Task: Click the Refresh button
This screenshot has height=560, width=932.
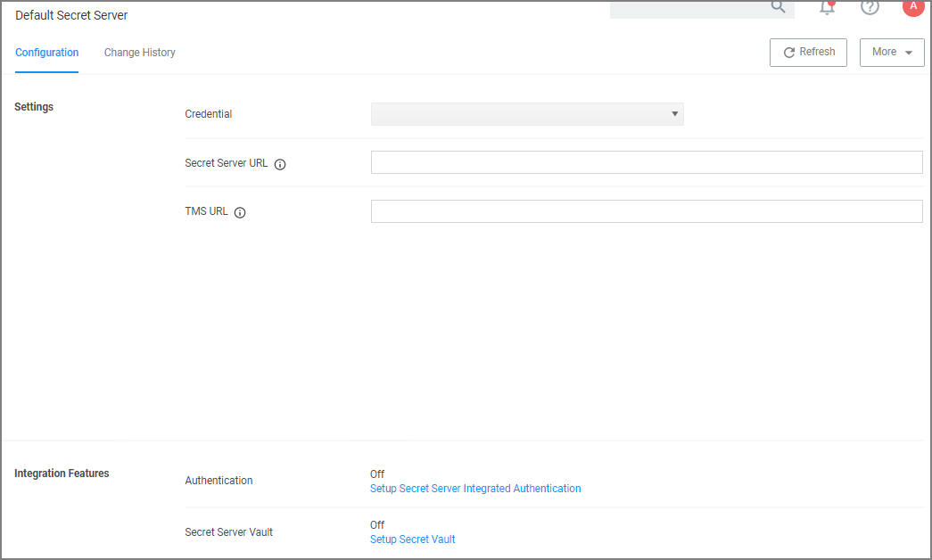Action: [x=808, y=53]
